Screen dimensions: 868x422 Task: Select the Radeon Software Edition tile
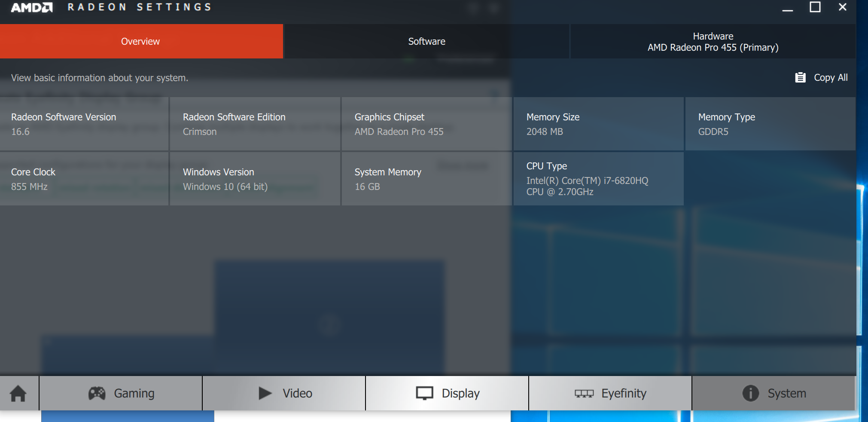[x=255, y=124]
